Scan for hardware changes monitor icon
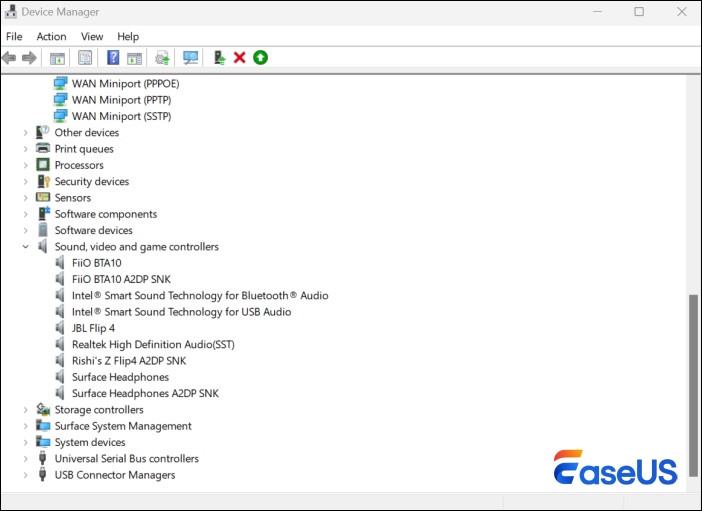Screen dimensions: 702x511 pos(190,58)
